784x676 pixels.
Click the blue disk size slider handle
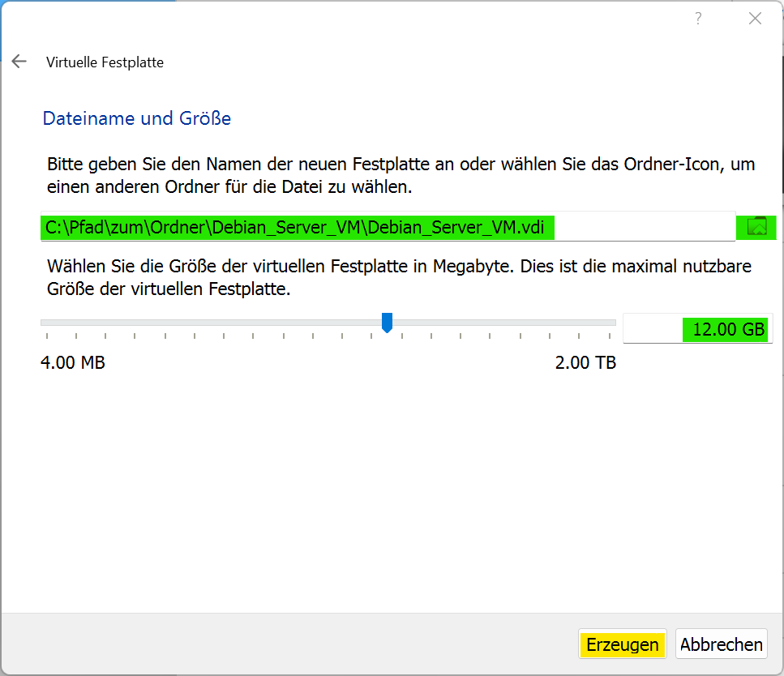[x=387, y=323]
